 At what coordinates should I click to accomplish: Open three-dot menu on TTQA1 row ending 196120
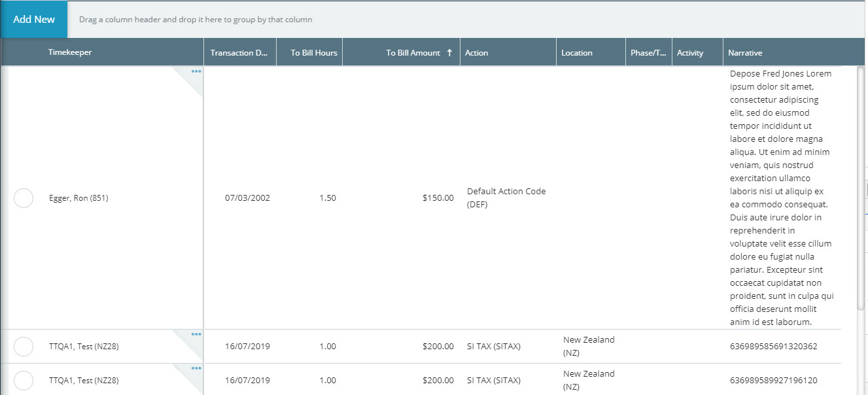[x=196, y=368]
